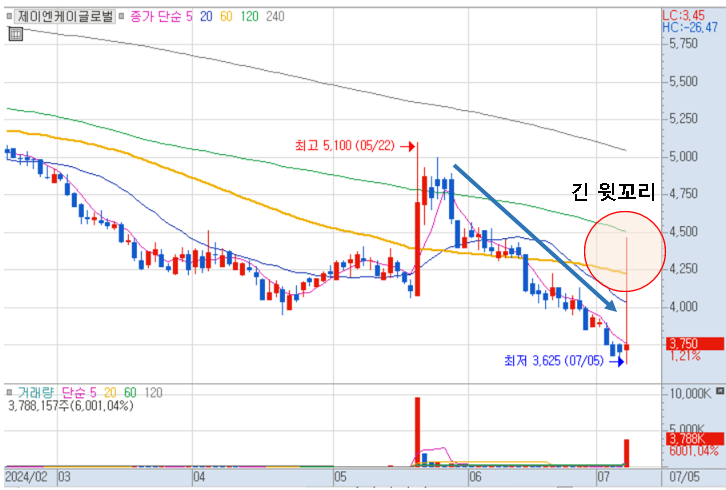Click small square marker before stock name
This screenshot has height=490, width=726.
(x=9, y=16)
